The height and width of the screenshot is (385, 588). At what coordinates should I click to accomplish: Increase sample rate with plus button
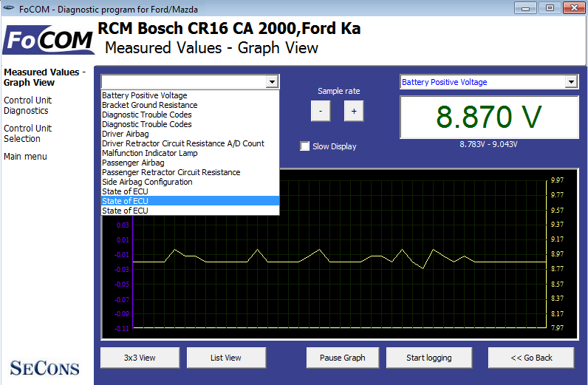coord(354,111)
